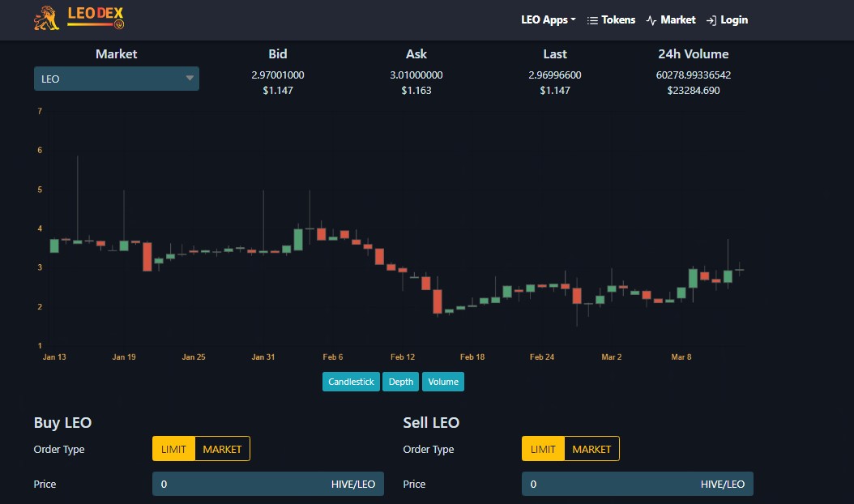
Task: Show the Candlestick chart
Action: pyautogui.click(x=351, y=382)
